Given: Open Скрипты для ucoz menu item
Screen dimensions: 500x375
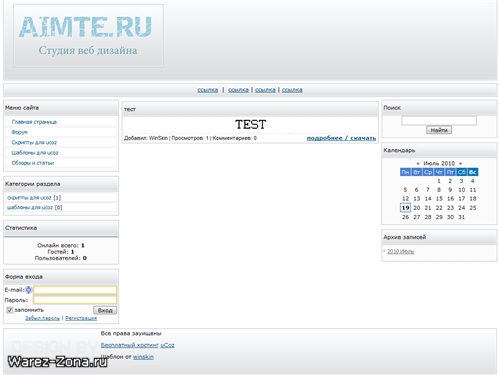Looking at the screenshot, I should coord(34,142).
